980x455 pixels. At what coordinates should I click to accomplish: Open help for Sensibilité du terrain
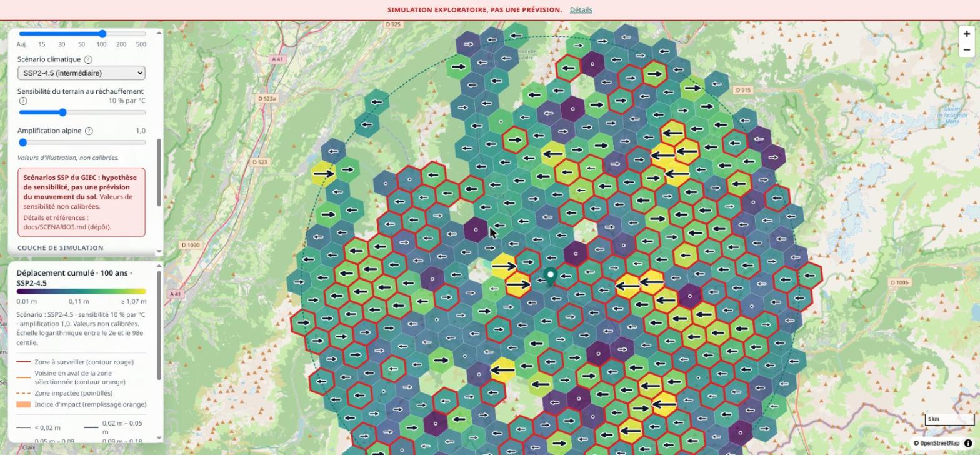click(23, 101)
